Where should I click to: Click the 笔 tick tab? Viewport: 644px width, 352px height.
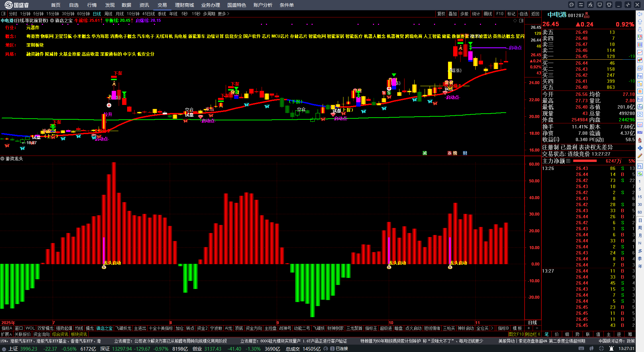coord(547,334)
